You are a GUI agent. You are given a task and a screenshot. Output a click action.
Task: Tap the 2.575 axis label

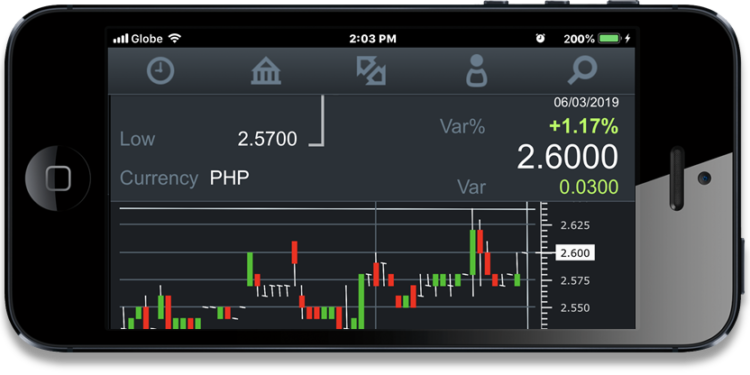click(574, 281)
